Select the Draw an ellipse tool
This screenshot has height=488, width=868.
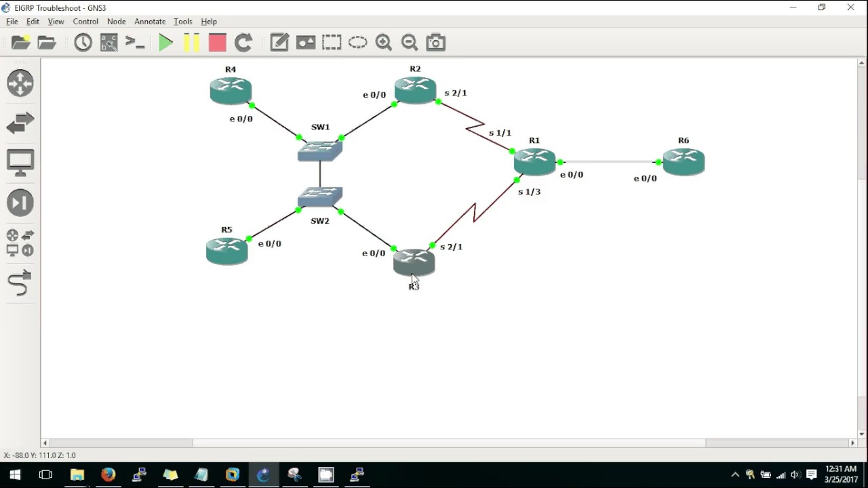[x=357, y=43]
